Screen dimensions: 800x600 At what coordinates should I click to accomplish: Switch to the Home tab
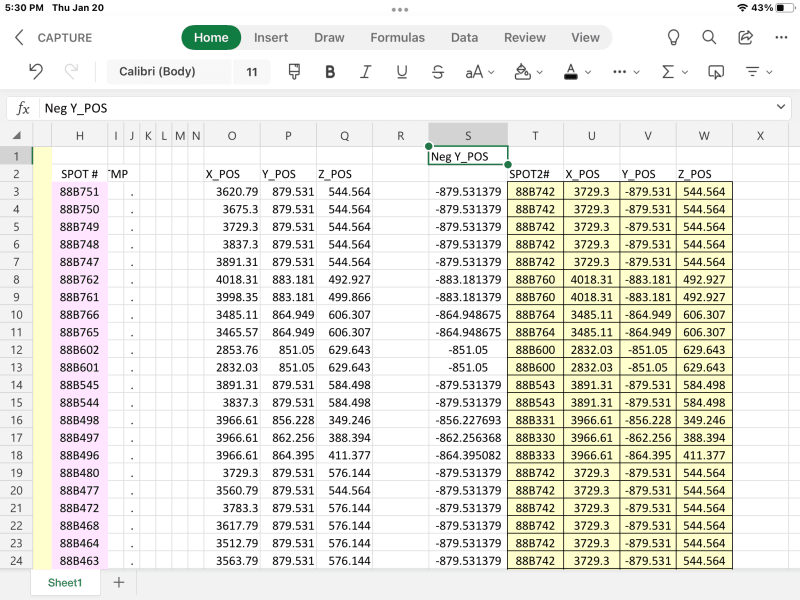[211, 37]
